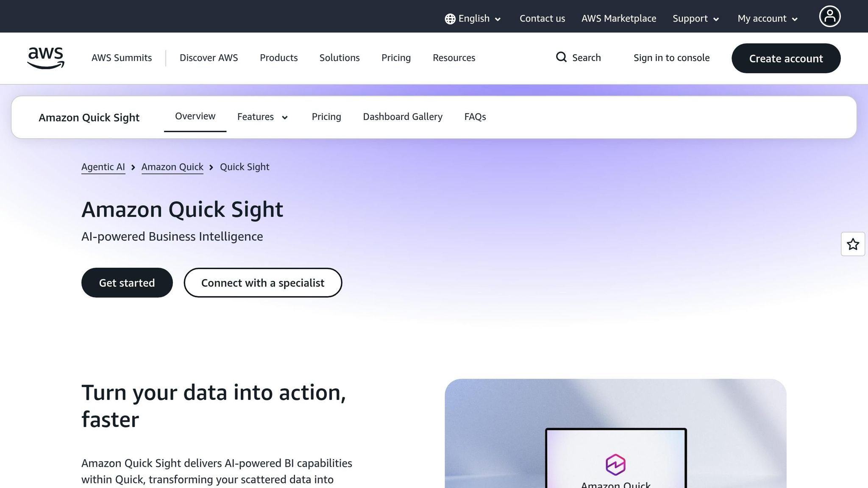The height and width of the screenshot is (488, 868).
Task: Click Amazon Quick Sight product nav title
Action: click(x=89, y=117)
